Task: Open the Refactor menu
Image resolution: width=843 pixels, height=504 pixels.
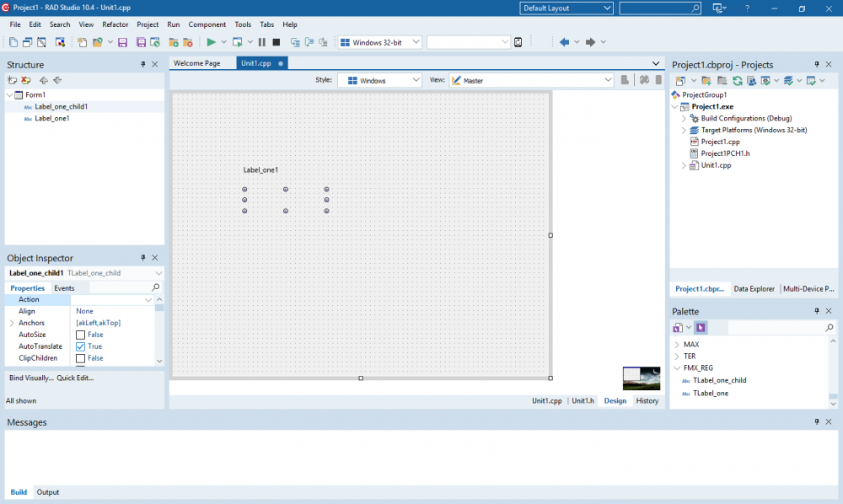Action: pos(115,24)
